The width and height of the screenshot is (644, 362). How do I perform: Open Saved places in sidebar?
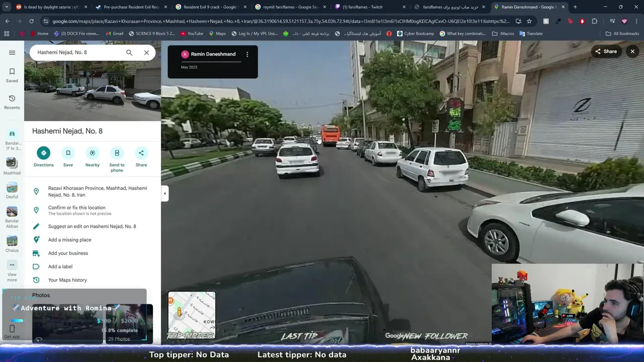pyautogui.click(x=12, y=75)
